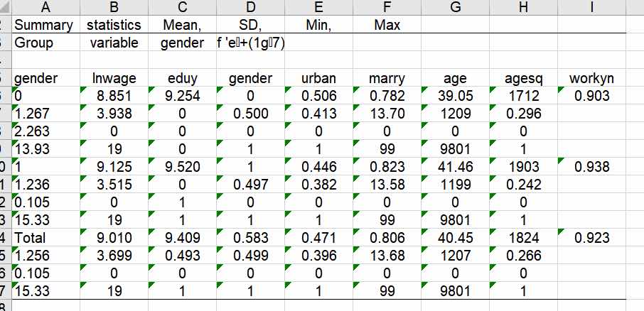Click the "age" header cell

(455, 78)
